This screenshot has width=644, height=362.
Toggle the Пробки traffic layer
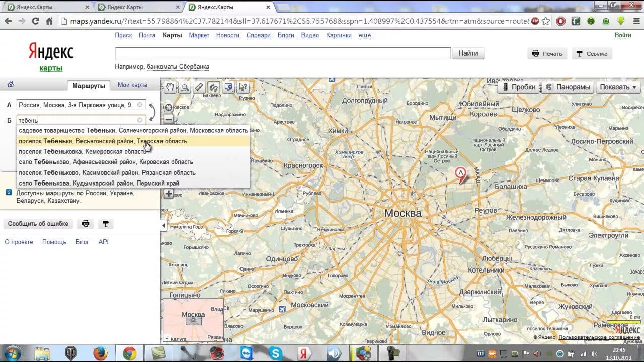coord(518,87)
